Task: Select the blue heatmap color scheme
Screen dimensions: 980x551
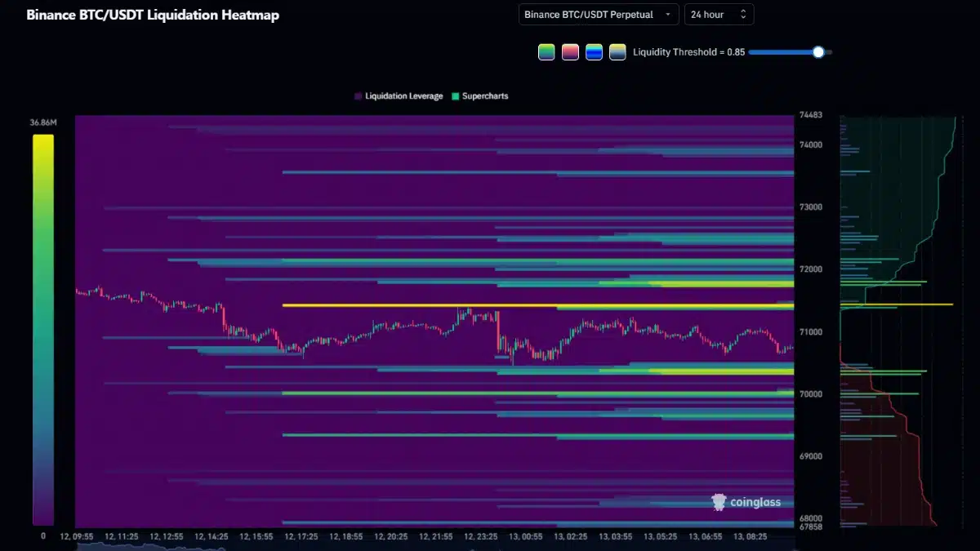Action: point(594,51)
